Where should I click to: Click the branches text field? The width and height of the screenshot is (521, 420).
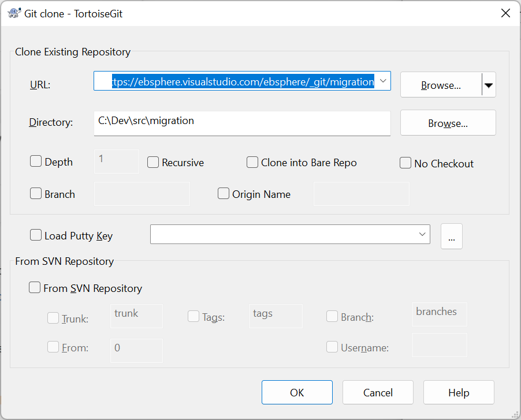(x=440, y=314)
